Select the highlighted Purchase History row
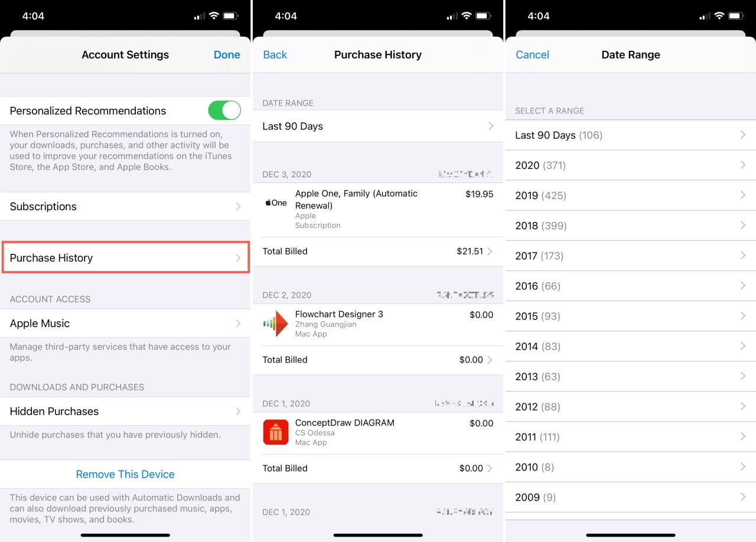The height and width of the screenshot is (542, 756). tap(125, 257)
